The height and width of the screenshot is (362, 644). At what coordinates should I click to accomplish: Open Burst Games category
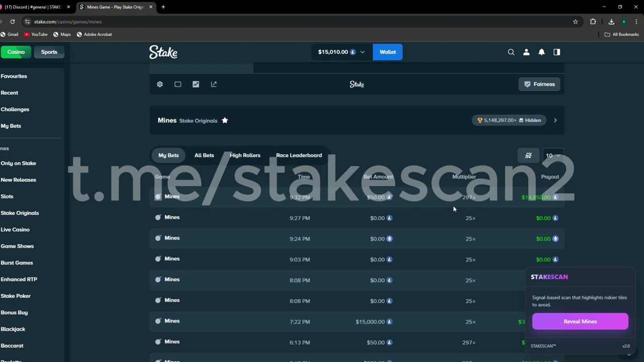(17, 263)
